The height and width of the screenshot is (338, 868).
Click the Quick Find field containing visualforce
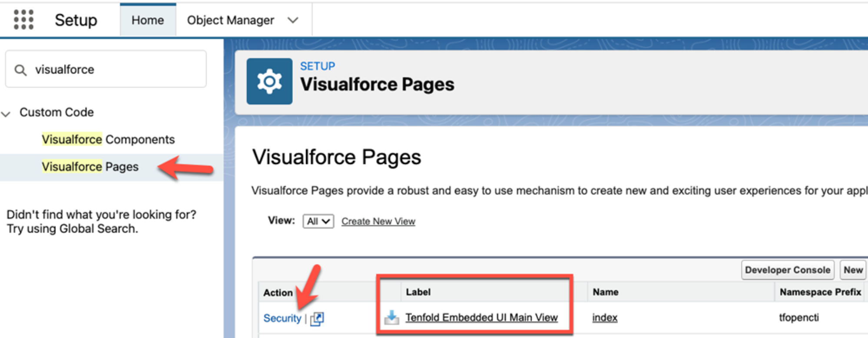click(106, 69)
